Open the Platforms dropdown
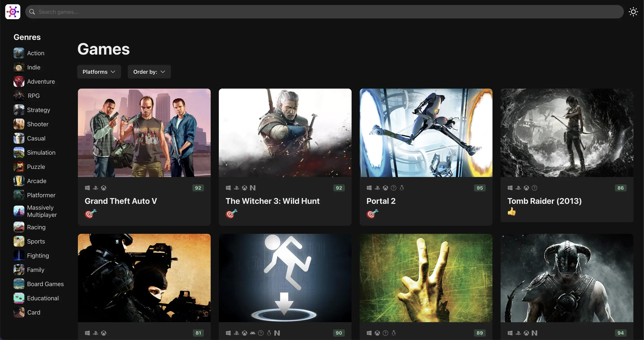Viewport: 644px width, 340px height. coord(99,72)
